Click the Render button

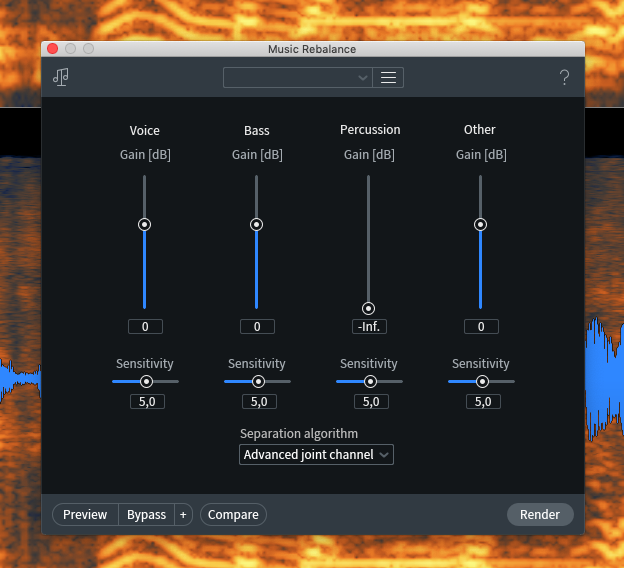pos(540,514)
